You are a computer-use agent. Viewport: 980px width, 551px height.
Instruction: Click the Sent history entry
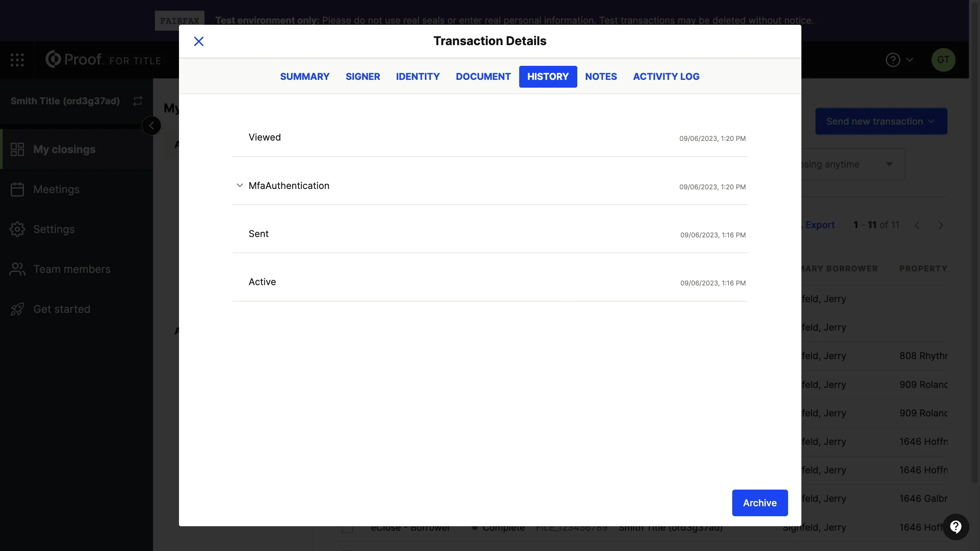pyautogui.click(x=490, y=234)
